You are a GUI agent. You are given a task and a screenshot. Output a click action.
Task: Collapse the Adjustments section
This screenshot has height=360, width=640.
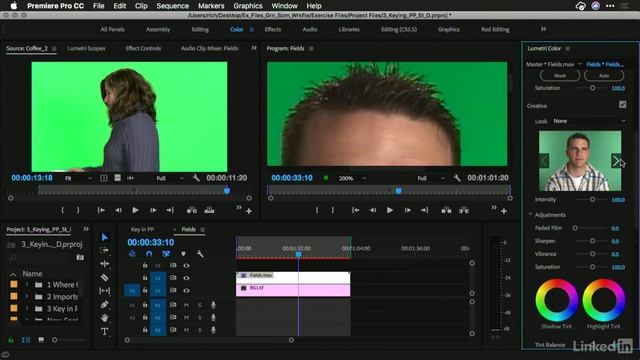[x=530, y=214]
